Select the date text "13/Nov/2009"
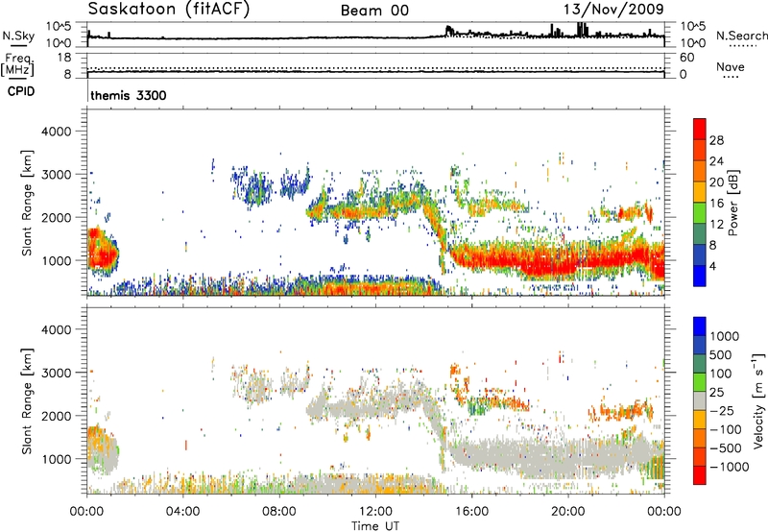 tap(613, 9)
